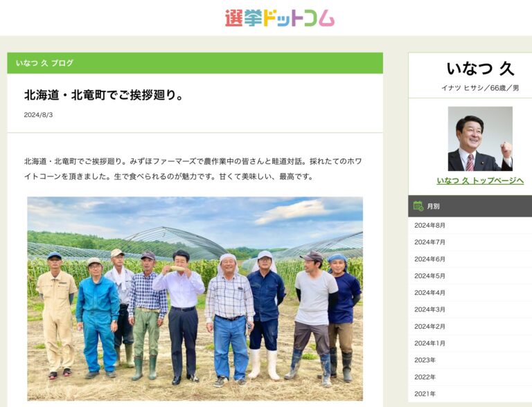Click the calendar icon beside 月別
532x407 pixels.
[x=418, y=206]
